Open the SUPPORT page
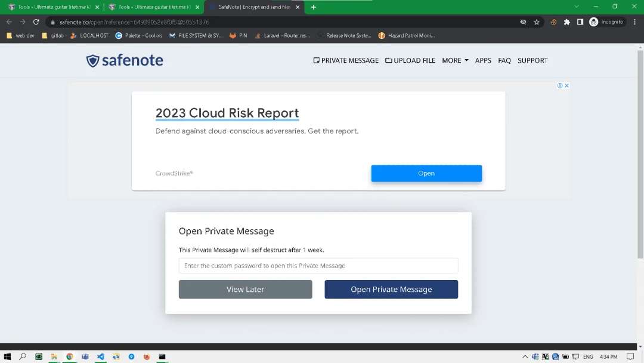644x363 pixels. [x=532, y=60]
